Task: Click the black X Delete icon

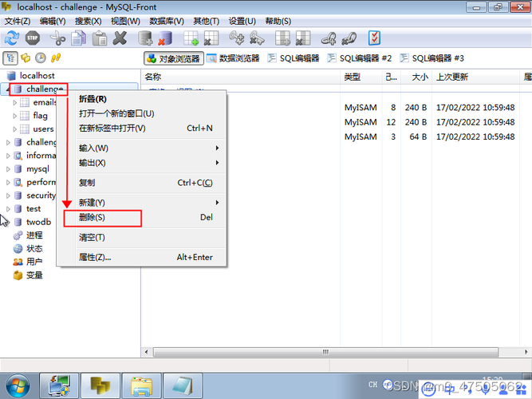Action: tap(120, 38)
